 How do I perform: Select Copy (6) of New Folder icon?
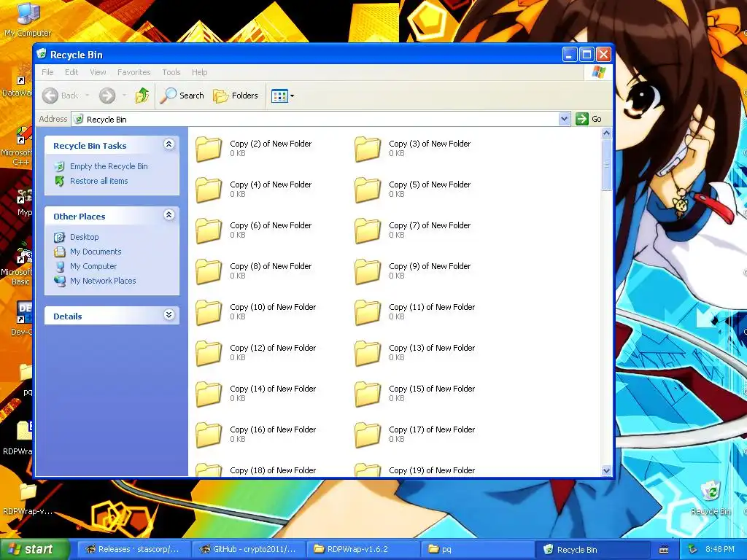click(209, 231)
